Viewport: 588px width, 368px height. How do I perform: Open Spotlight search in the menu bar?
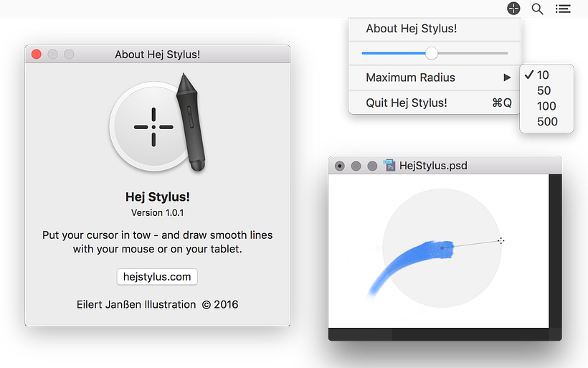[537, 9]
